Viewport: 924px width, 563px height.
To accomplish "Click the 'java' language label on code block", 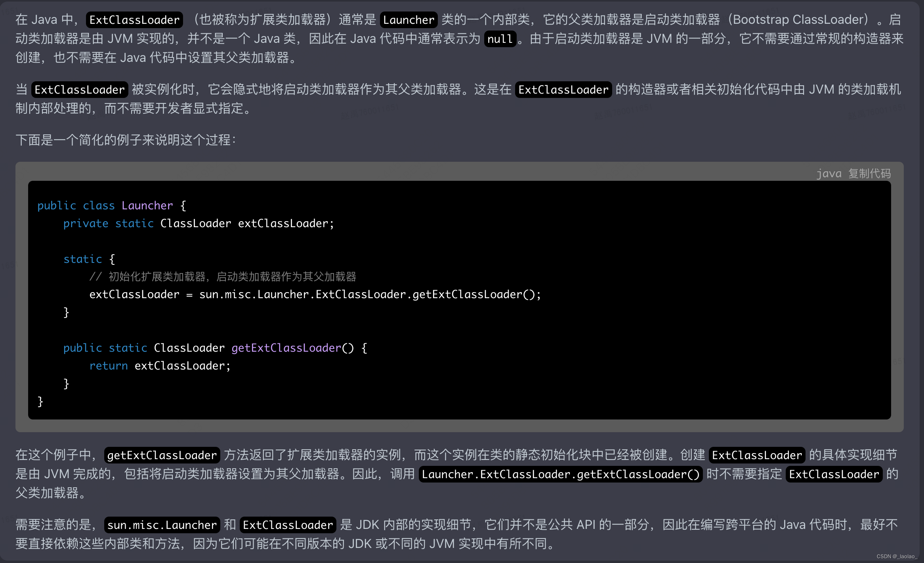I will pos(829,173).
